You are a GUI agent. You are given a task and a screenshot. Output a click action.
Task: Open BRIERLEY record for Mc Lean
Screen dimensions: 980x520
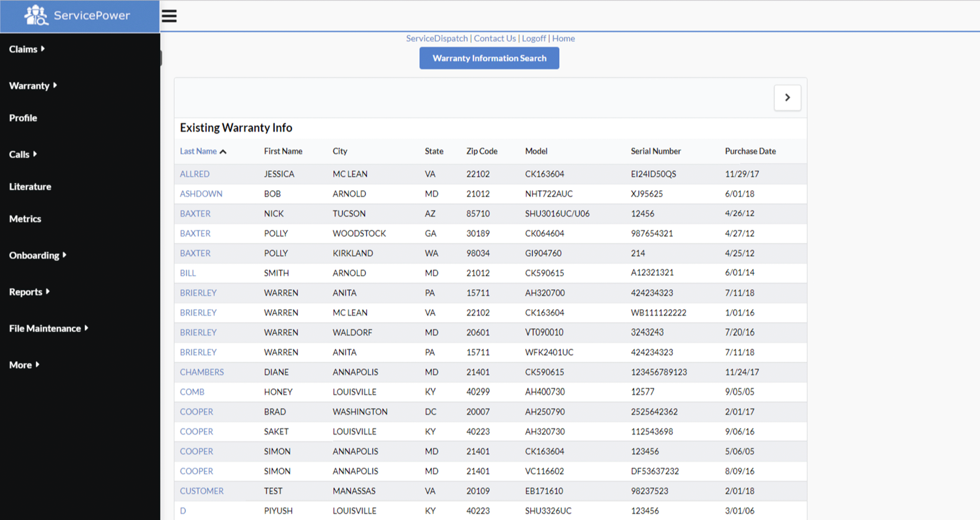[198, 312]
